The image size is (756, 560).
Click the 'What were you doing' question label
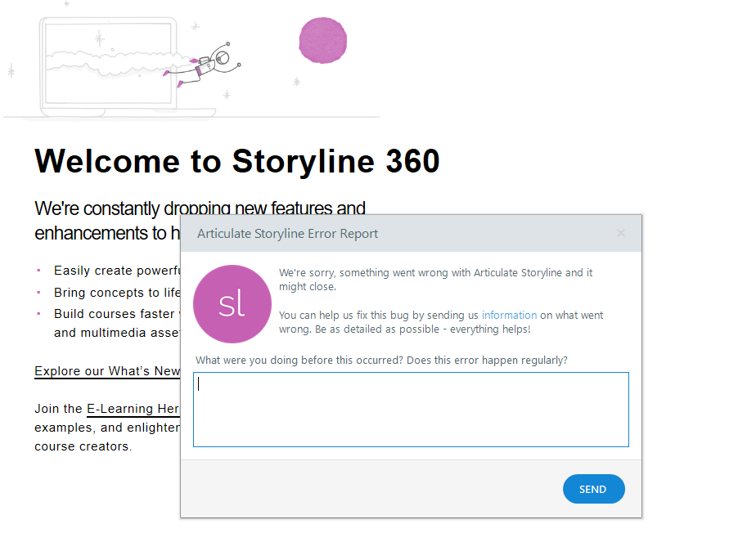click(381, 360)
